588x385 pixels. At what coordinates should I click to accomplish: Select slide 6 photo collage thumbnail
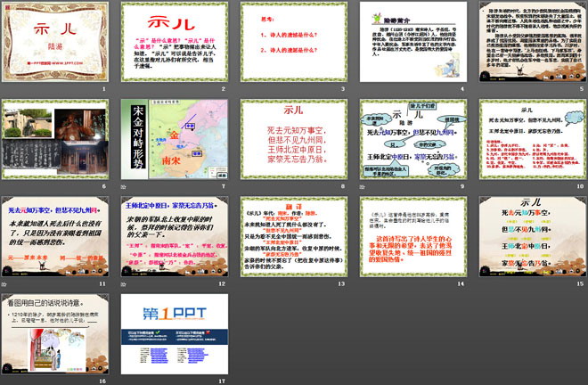coord(55,139)
